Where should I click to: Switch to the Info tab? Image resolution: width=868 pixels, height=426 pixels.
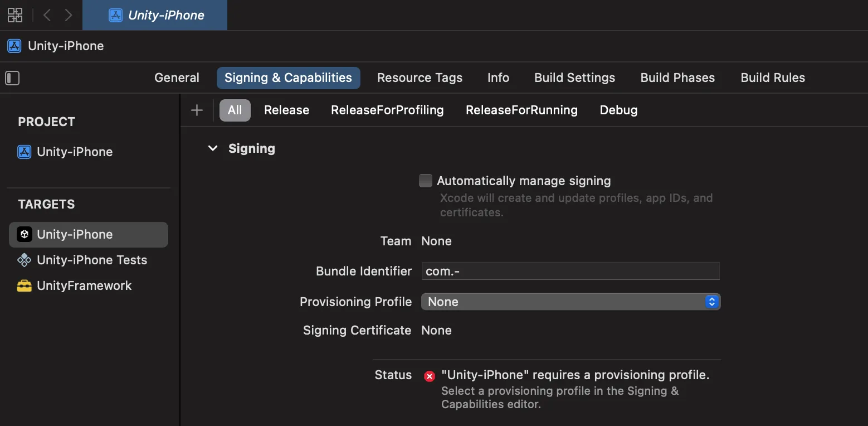point(498,78)
